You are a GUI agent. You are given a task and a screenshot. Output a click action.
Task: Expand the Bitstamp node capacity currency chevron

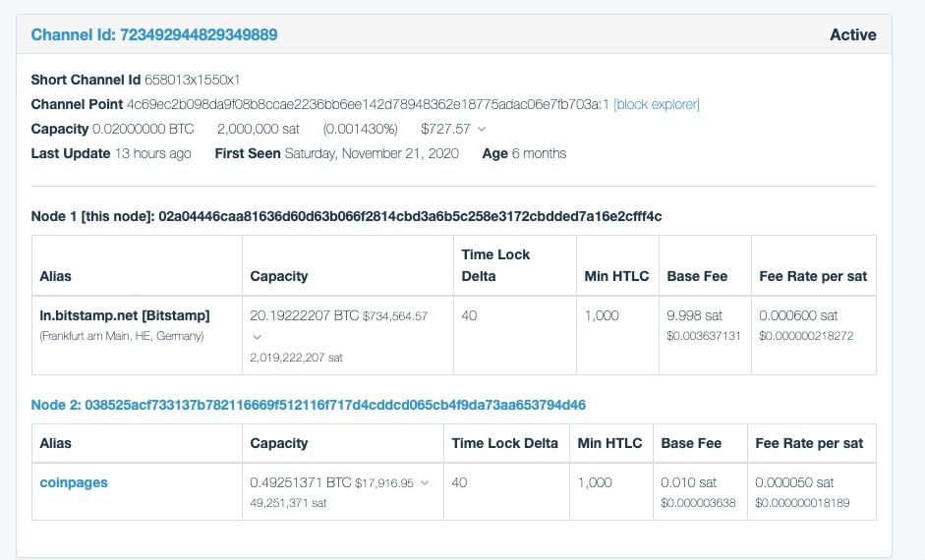coord(257,337)
